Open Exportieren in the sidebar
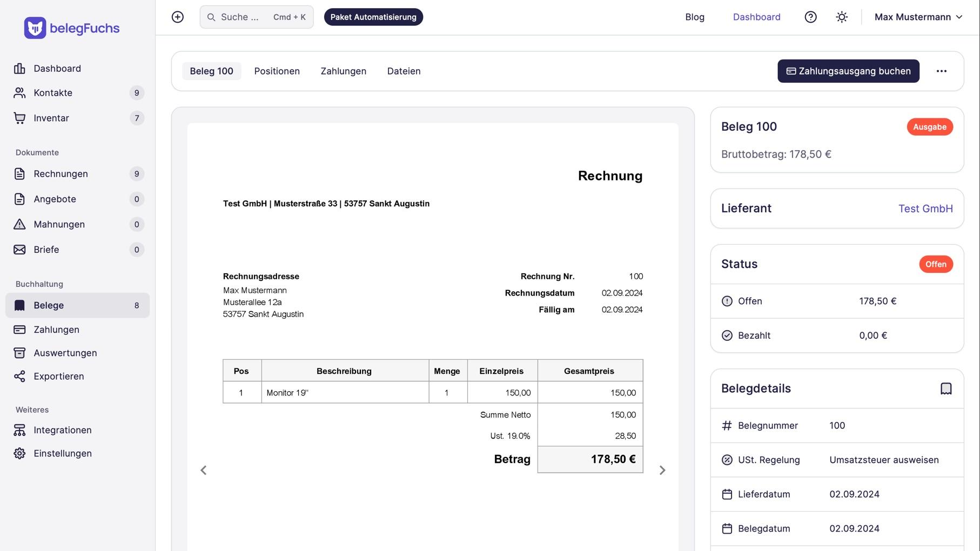 coord(77,376)
